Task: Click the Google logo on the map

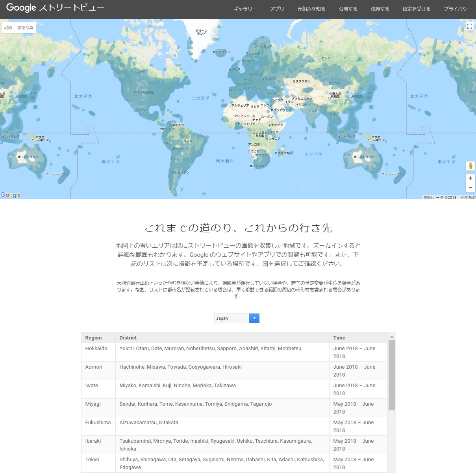Action: pyautogui.click(x=11, y=195)
